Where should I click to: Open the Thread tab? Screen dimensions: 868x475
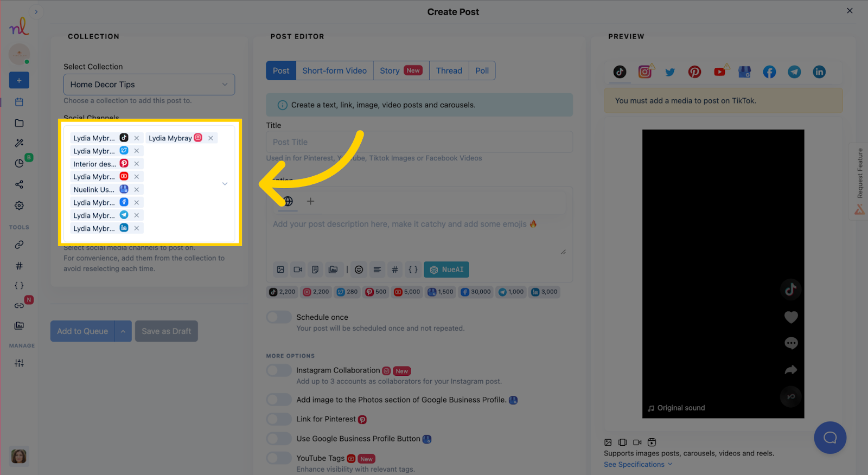point(449,70)
